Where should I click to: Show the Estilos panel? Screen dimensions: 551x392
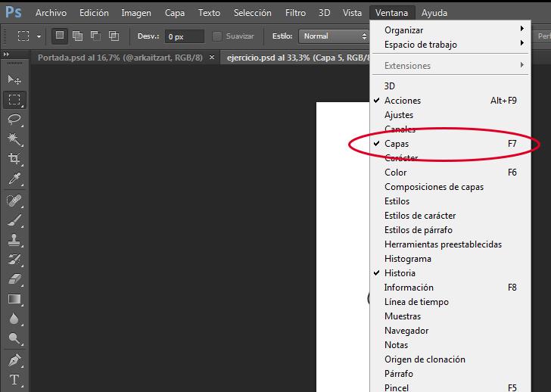coord(450,201)
